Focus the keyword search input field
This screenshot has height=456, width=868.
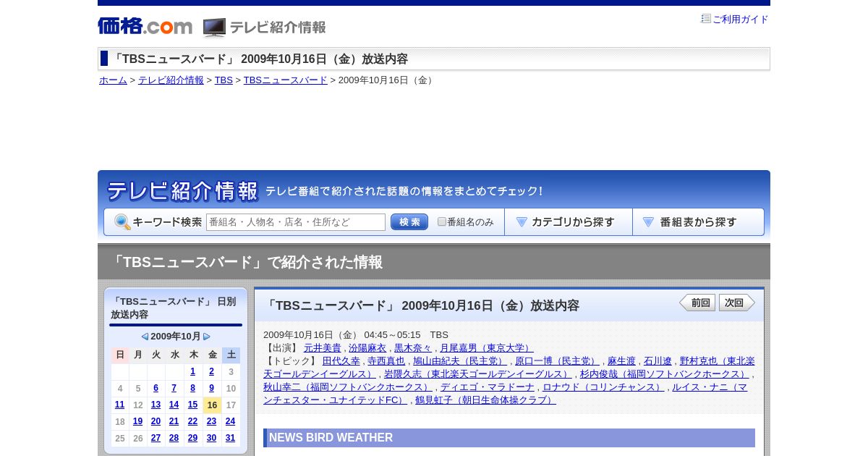[296, 222]
